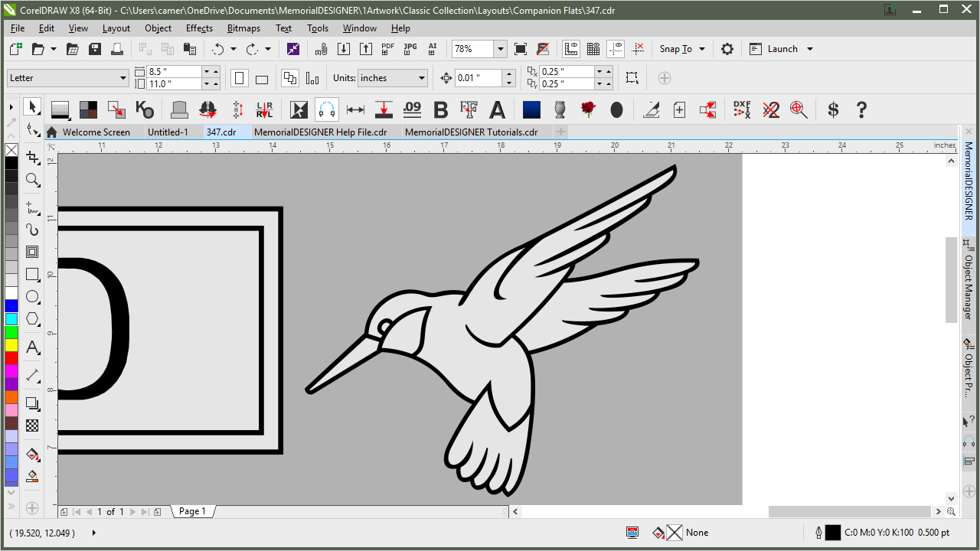Select the Rectangle tool
Screen dimensions: 980x551
(x=32, y=274)
